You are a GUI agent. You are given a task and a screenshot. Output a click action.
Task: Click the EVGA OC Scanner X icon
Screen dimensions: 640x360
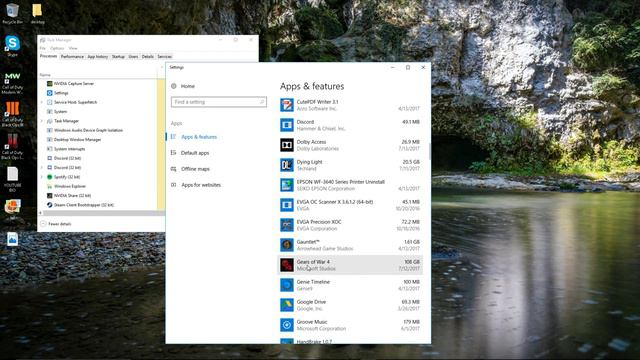[x=287, y=205]
